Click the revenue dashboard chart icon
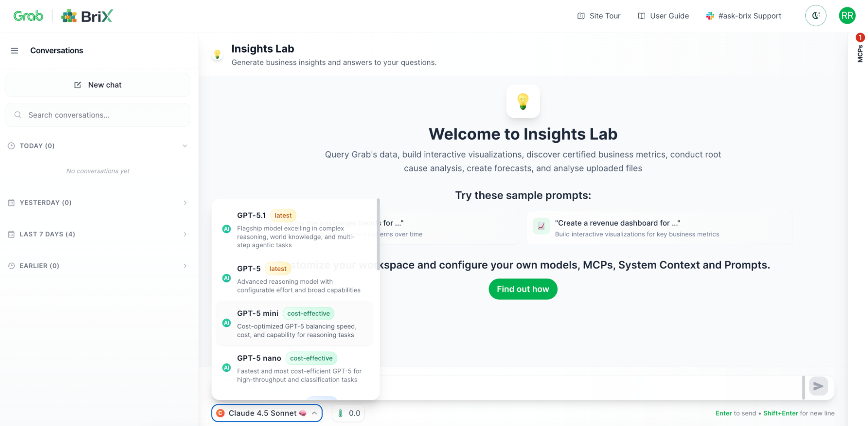Image resolution: width=868 pixels, height=426 pixels. pyautogui.click(x=541, y=226)
